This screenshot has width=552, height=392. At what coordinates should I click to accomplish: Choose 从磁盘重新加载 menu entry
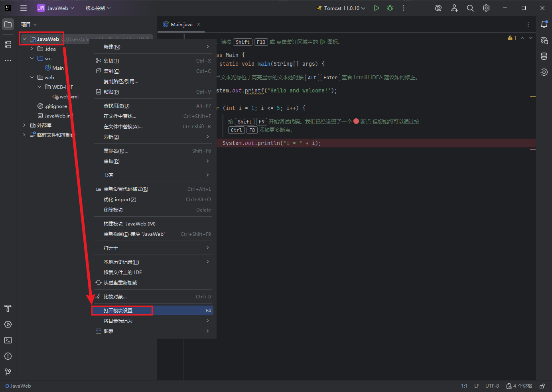pyautogui.click(x=154, y=282)
